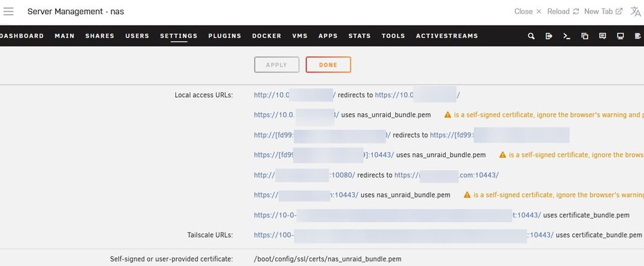Open the Stats tab
This screenshot has width=644, height=266.
(x=359, y=35)
